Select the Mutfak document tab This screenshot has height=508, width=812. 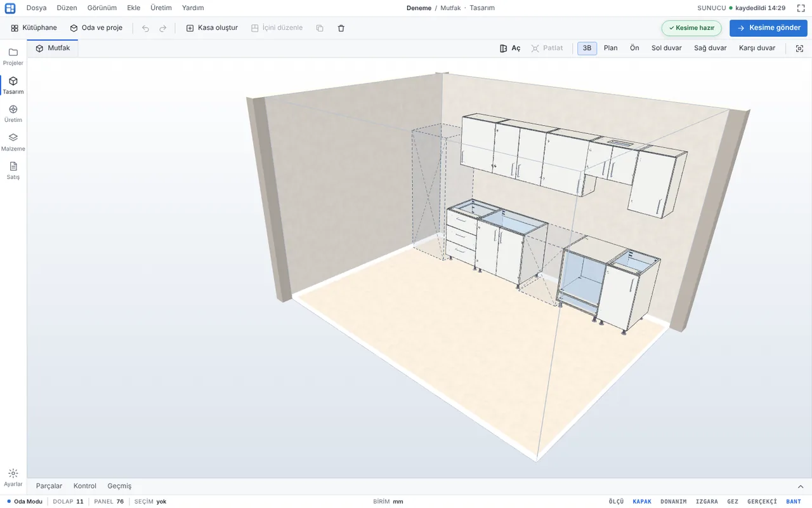coord(53,48)
